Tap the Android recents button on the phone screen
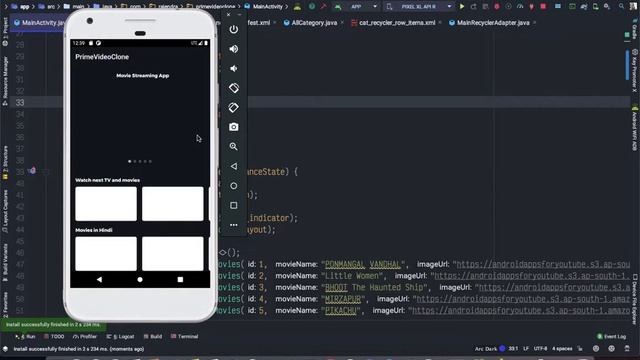Image resolution: width=640 pixels, height=360 pixels. (x=180, y=280)
